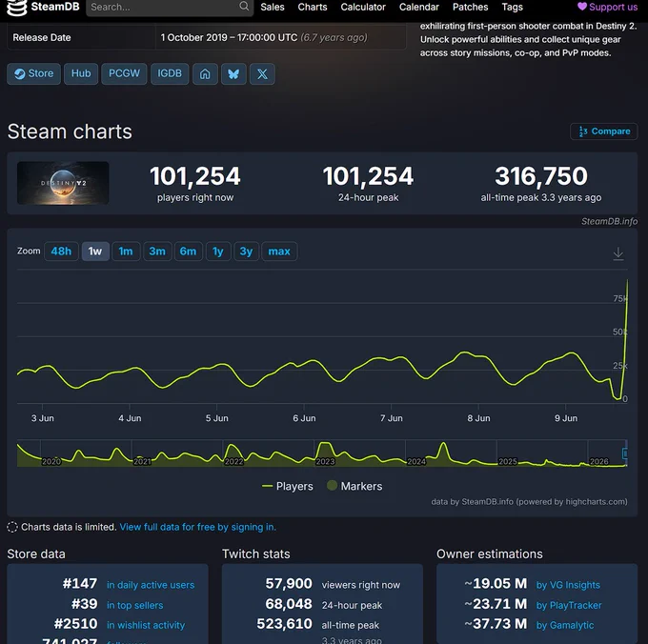The image size is (648, 644).
Task: Toggle the Markers legend series
Action: tap(354, 486)
